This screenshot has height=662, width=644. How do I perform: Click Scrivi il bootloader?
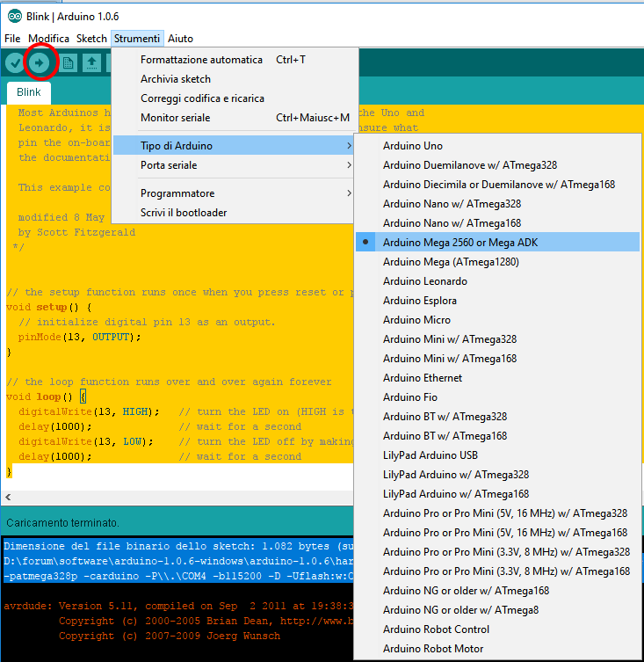coord(184,213)
